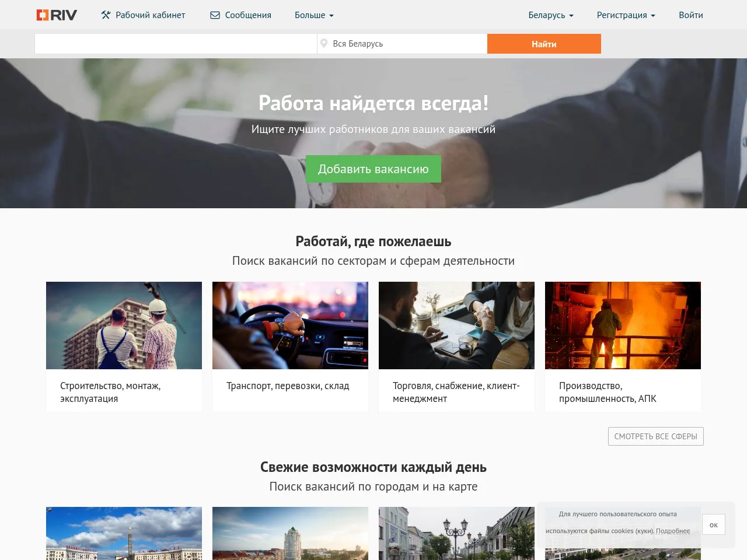Select Транспорт, перевозки, склад caption

click(x=288, y=386)
